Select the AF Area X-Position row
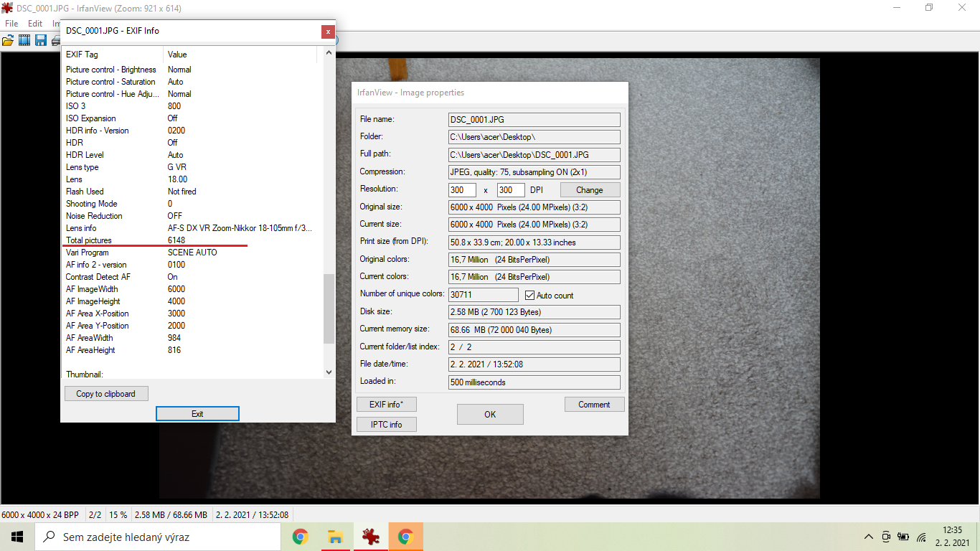The height and width of the screenshot is (551, 980). tap(192, 314)
